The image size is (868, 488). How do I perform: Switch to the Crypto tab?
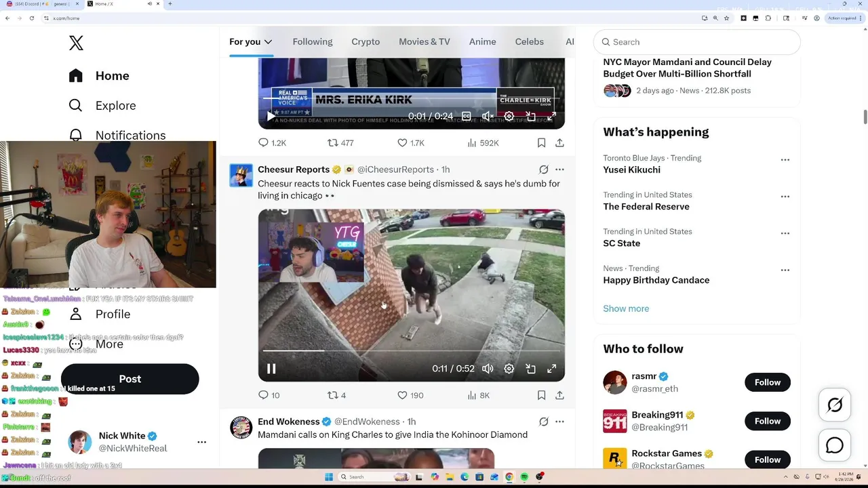tap(366, 42)
